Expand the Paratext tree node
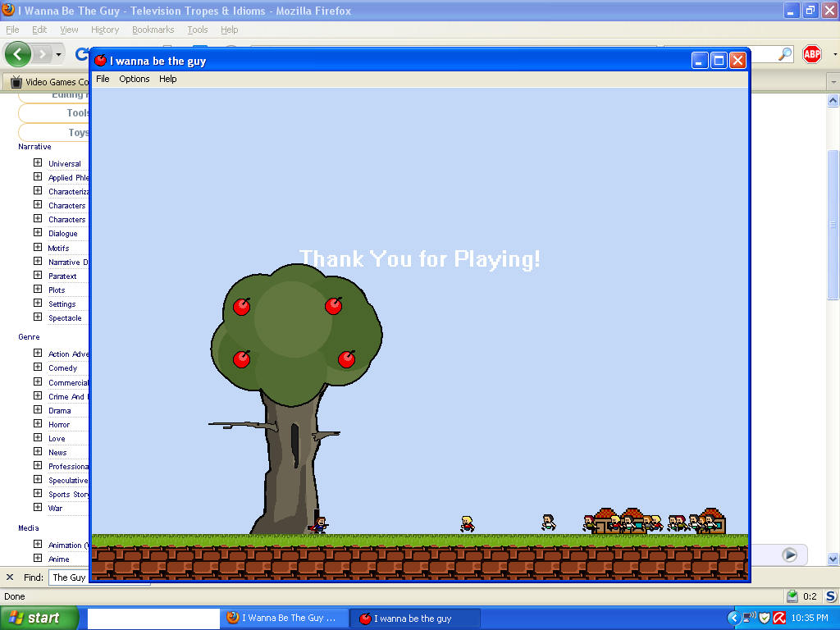Image resolution: width=840 pixels, height=630 pixels. pos(38,275)
